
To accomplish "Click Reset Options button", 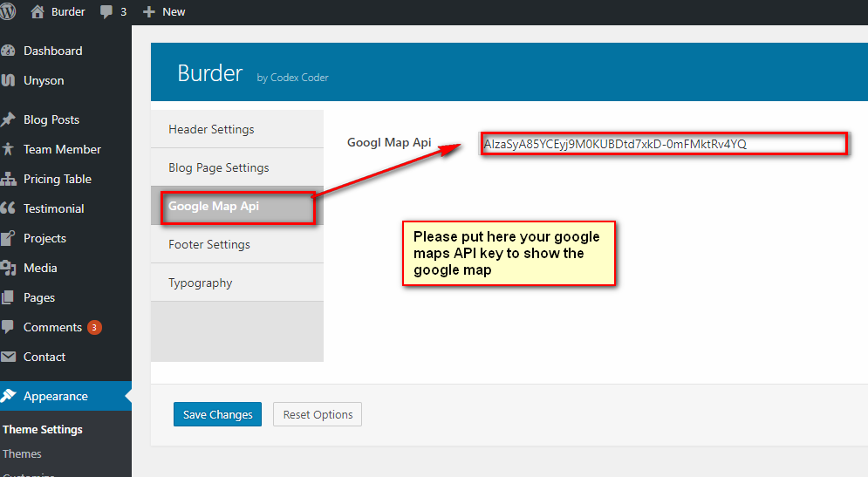I will pyautogui.click(x=318, y=414).
